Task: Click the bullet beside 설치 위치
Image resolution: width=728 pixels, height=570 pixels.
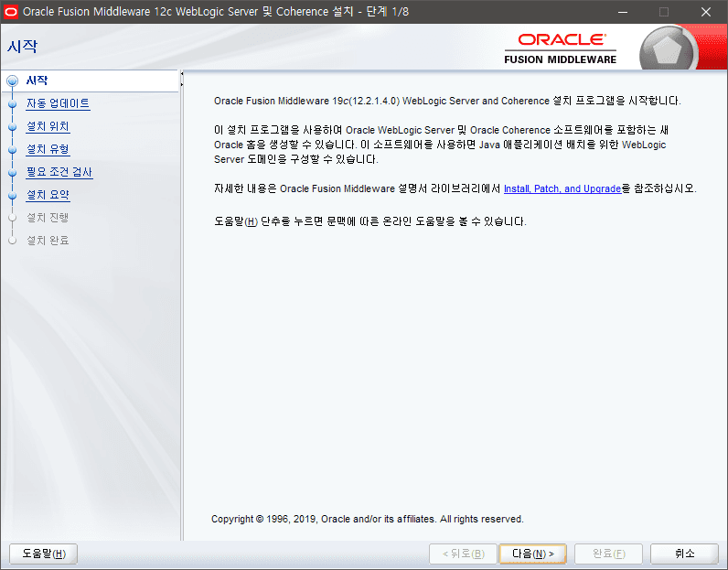Action: [13, 127]
